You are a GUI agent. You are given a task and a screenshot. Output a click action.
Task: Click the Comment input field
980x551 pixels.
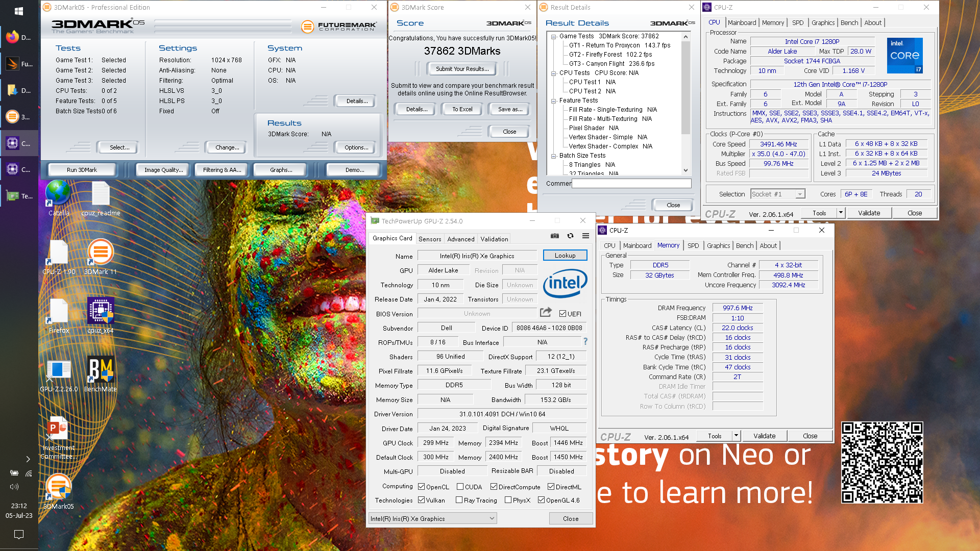coord(631,184)
